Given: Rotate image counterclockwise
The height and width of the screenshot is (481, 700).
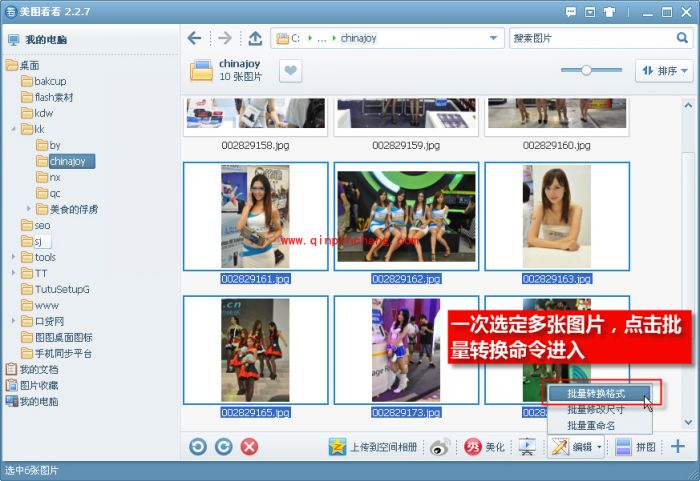Looking at the screenshot, I should (x=197, y=447).
